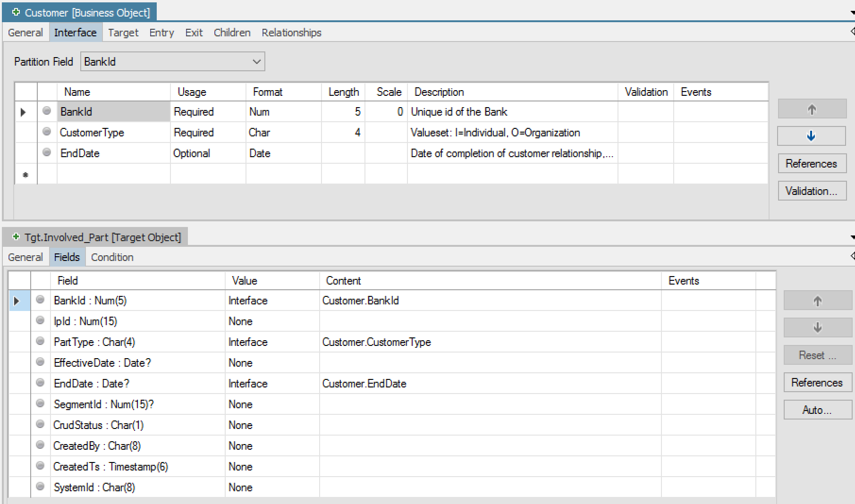
Task: Click the blue down arrow in the Interface panel
Action: point(811,136)
